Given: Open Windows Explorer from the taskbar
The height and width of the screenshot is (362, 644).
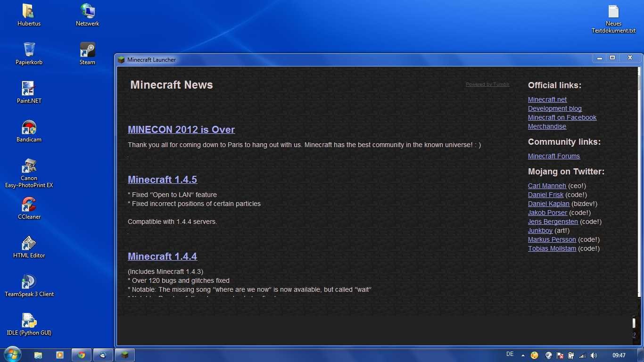Looking at the screenshot, I should (38, 355).
